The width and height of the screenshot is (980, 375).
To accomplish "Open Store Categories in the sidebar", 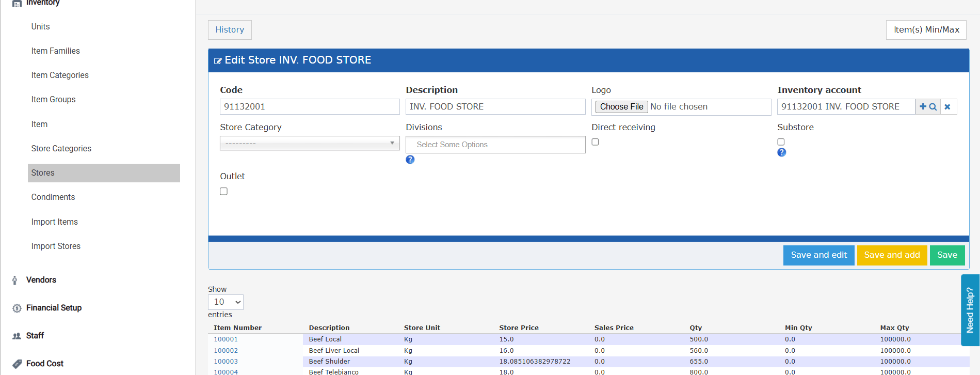I will click(x=61, y=149).
